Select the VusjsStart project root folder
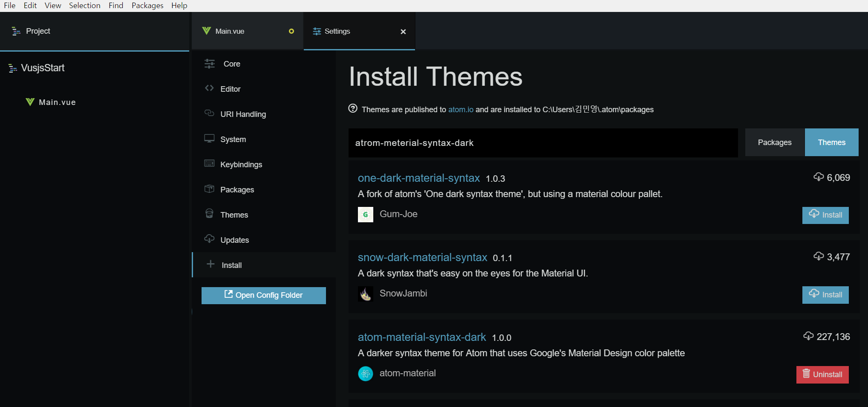868x407 pixels. coord(43,68)
